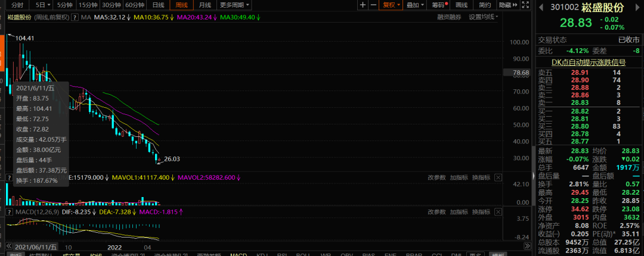Close the volume indicator panel
Image resolution: width=644 pixels, height=256 pixels.
click(x=499, y=177)
